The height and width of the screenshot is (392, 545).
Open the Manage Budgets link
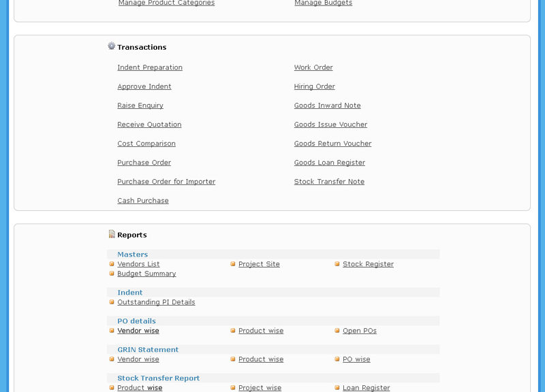(x=323, y=3)
